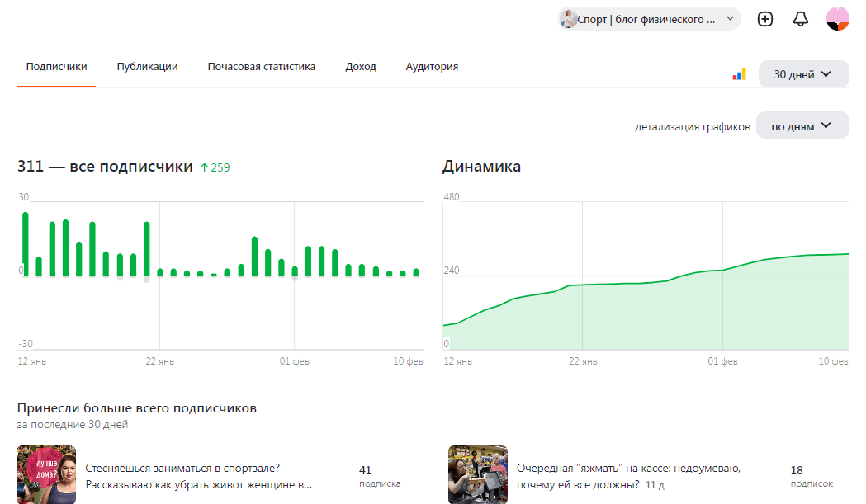Viewport: 866px width, 504px height.
Task: Click the gym article thumbnail image
Action: [46, 475]
